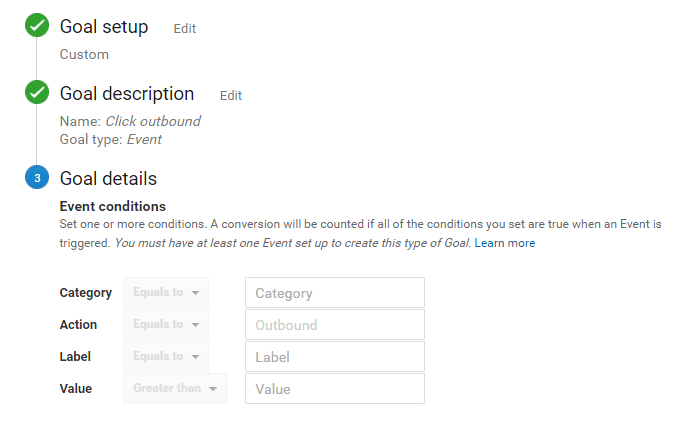Click the Event conditions subheading

[113, 206]
